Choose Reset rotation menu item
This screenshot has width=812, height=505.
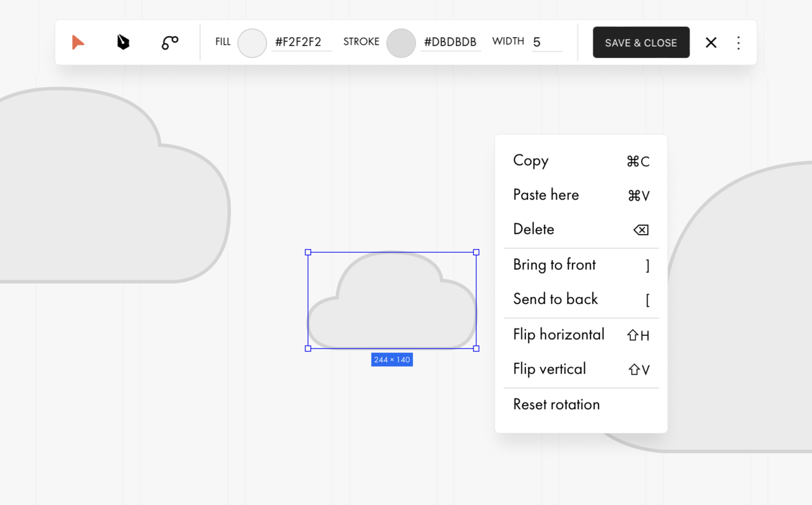tap(581, 404)
